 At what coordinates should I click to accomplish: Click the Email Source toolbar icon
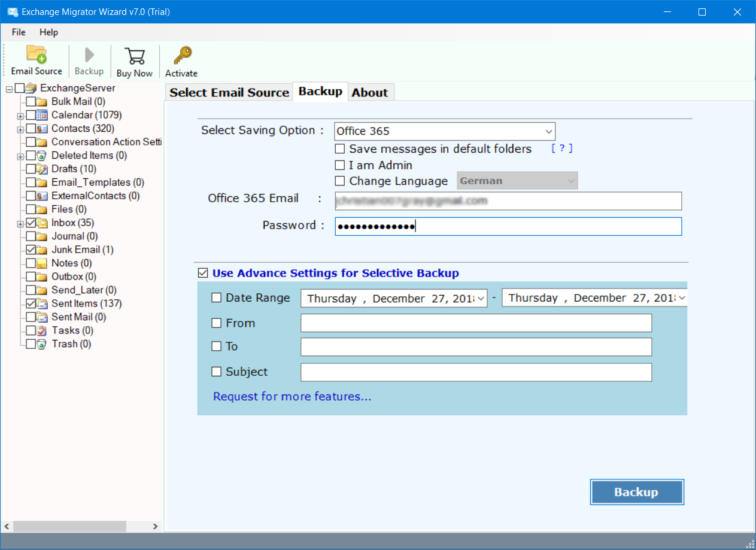point(37,54)
